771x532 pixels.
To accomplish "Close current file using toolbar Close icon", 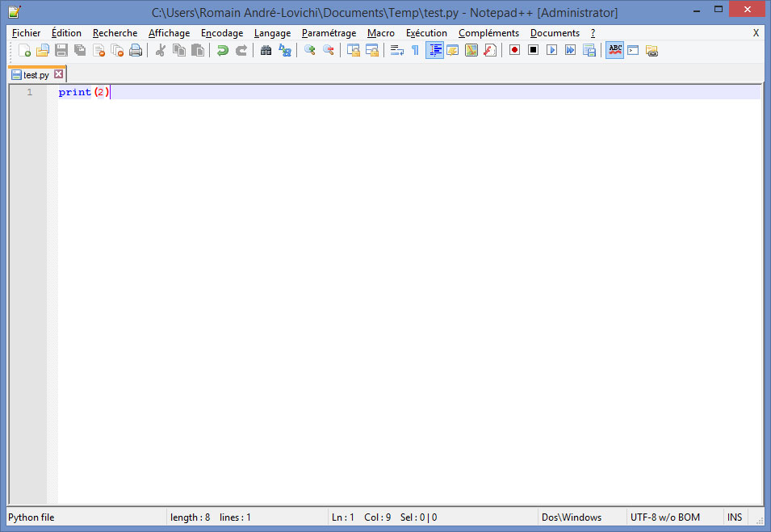I will coord(98,50).
